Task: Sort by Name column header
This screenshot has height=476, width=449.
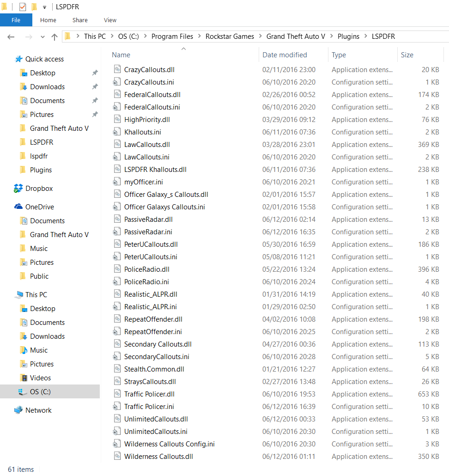Action: pos(121,55)
